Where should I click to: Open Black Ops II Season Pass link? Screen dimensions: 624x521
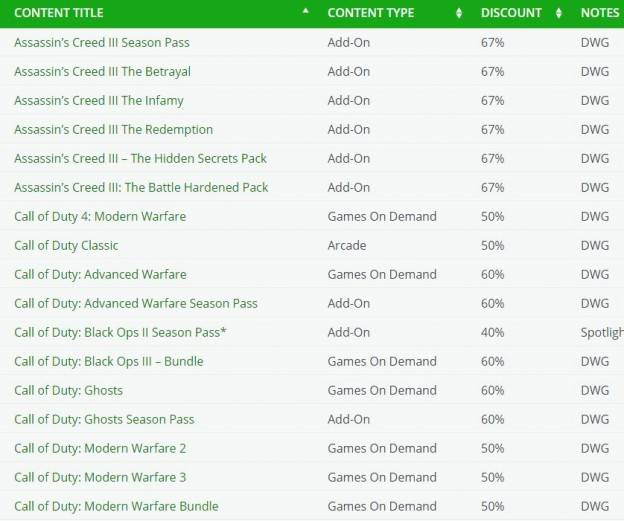120,333
